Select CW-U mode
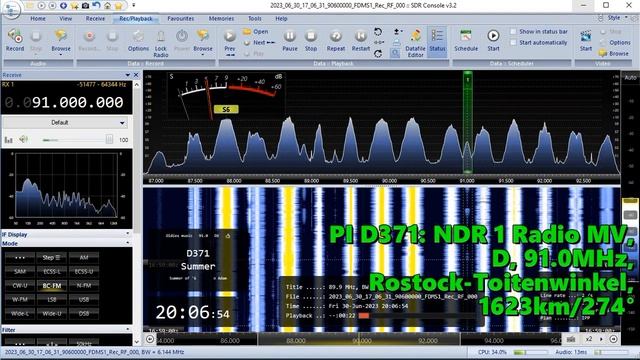 point(20,285)
